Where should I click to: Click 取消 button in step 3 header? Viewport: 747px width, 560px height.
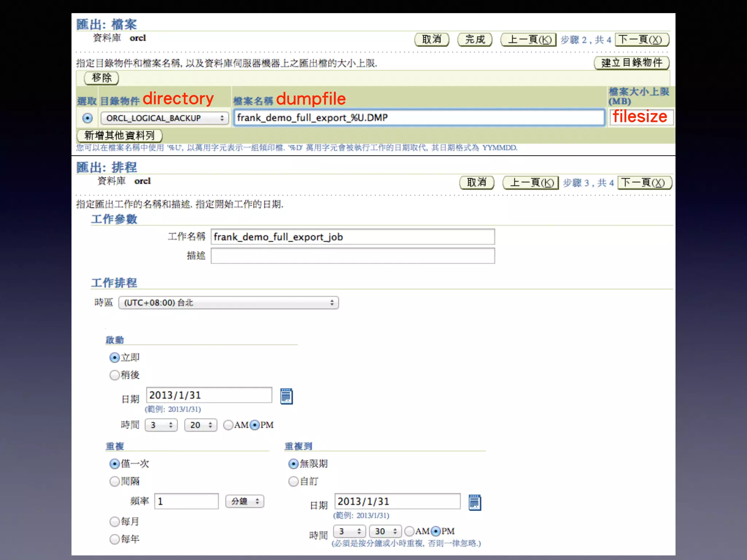477,182
